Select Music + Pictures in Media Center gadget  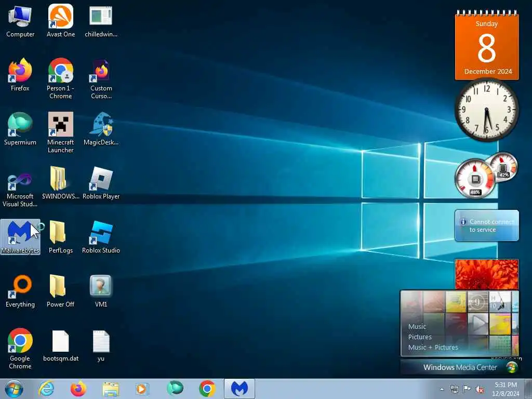click(x=433, y=348)
